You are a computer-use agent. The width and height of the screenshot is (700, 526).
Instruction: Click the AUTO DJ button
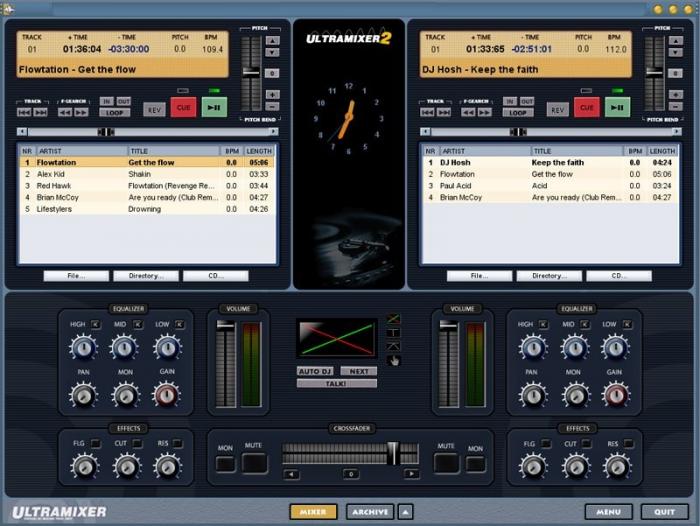coord(315,372)
